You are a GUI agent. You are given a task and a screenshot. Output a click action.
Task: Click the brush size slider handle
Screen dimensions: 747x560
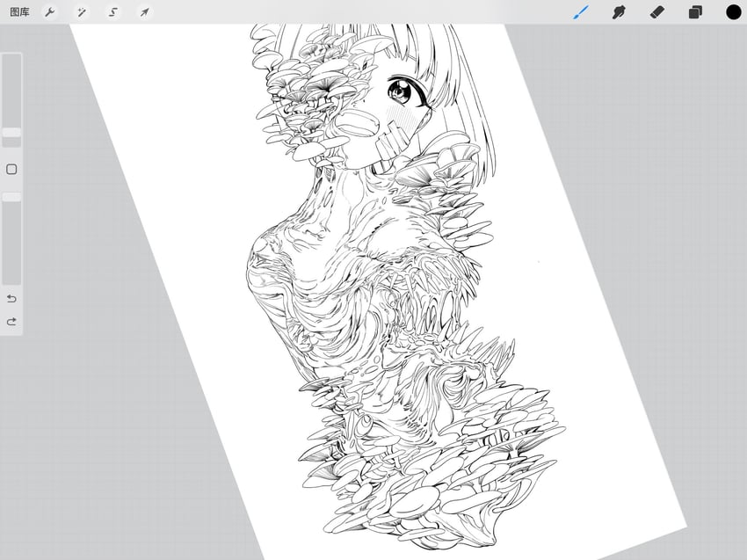pyautogui.click(x=11, y=132)
